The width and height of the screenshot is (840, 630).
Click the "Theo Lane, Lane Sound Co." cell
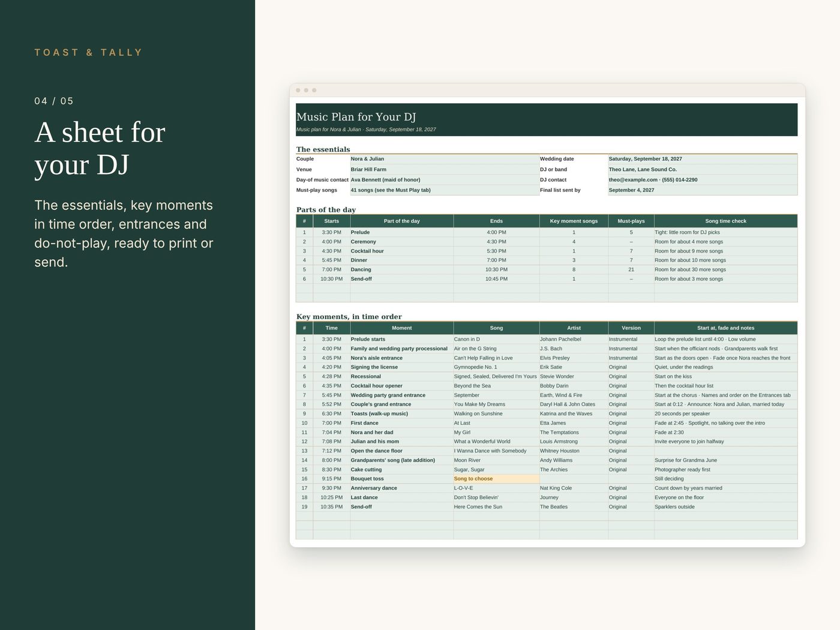[x=703, y=170]
